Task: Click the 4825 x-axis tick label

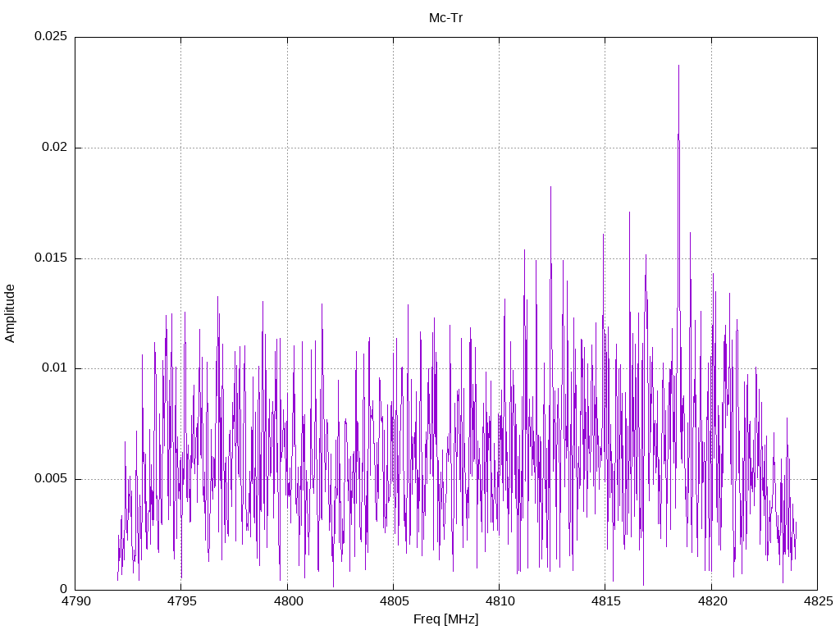Action: [818, 601]
